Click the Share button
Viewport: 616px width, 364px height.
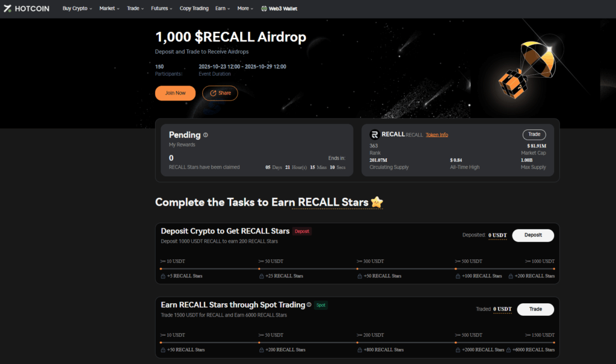(220, 93)
